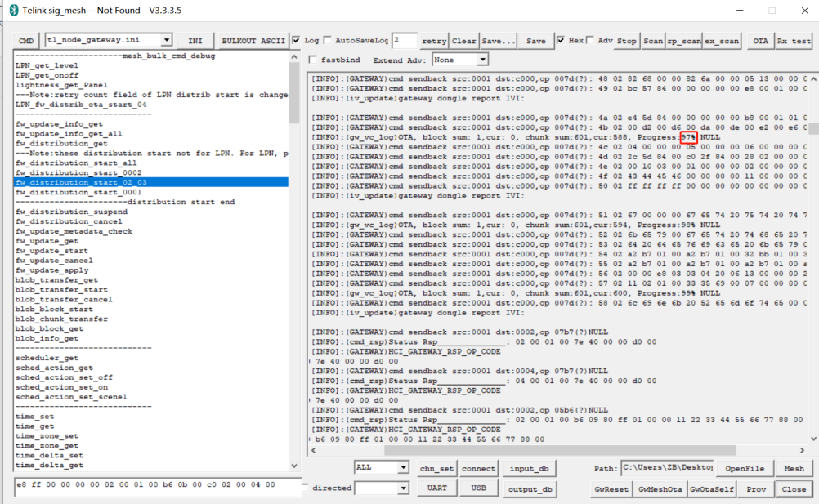Select sched_action_set_scene1 in command list

(x=71, y=396)
